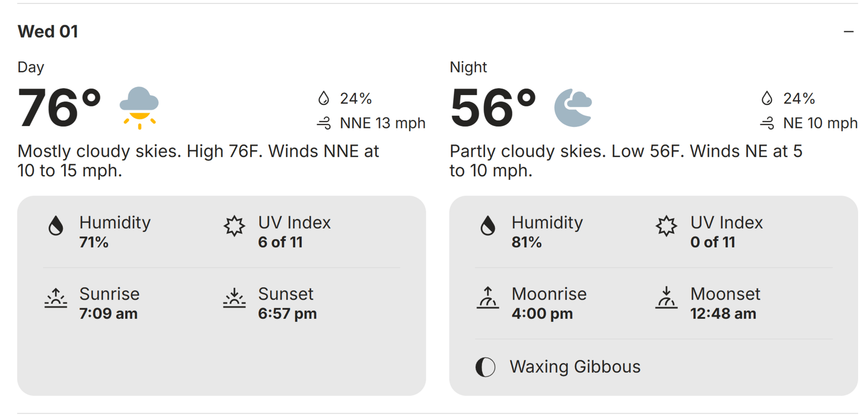Viewport: 868px width, 416px height.
Task: Click the night partly cloudy moon icon
Action: (x=573, y=108)
